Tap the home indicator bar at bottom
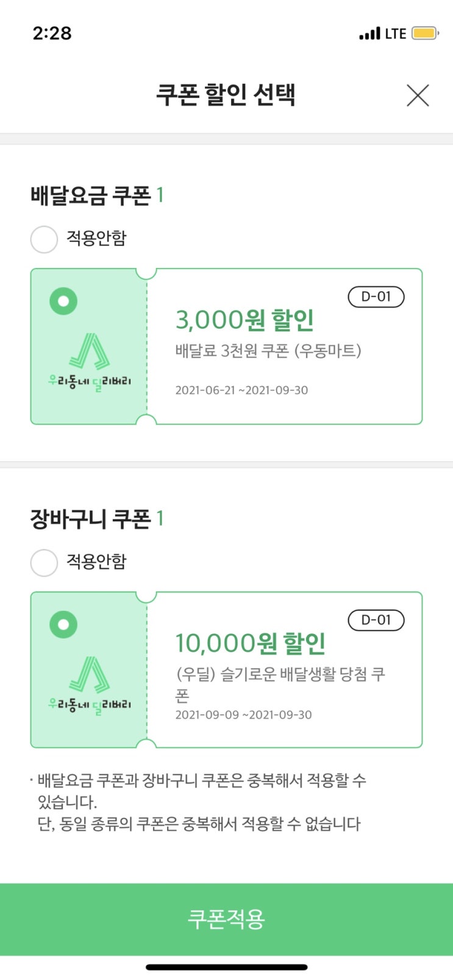This screenshot has width=453, height=980. point(226,967)
